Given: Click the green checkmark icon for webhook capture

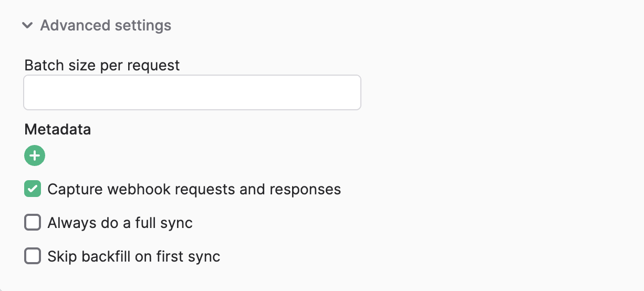Looking at the screenshot, I should [x=33, y=189].
